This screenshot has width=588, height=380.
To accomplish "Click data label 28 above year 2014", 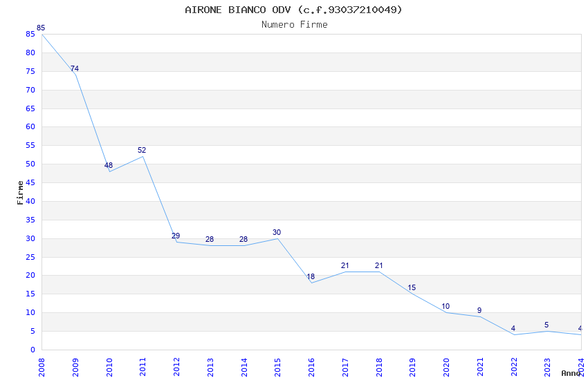I will point(244,239).
